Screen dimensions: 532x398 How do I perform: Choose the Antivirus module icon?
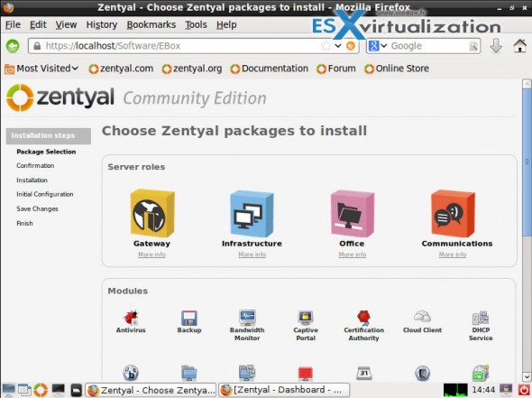131,318
